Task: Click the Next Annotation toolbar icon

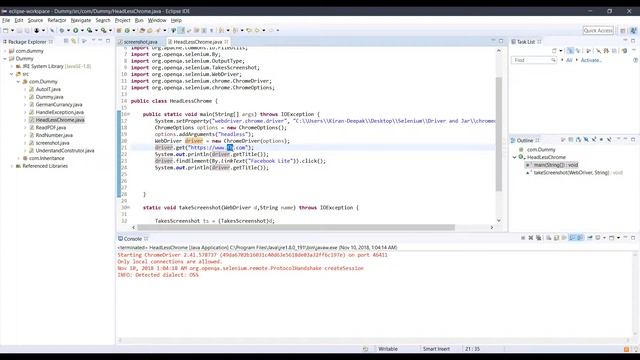Action: (221, 30)
